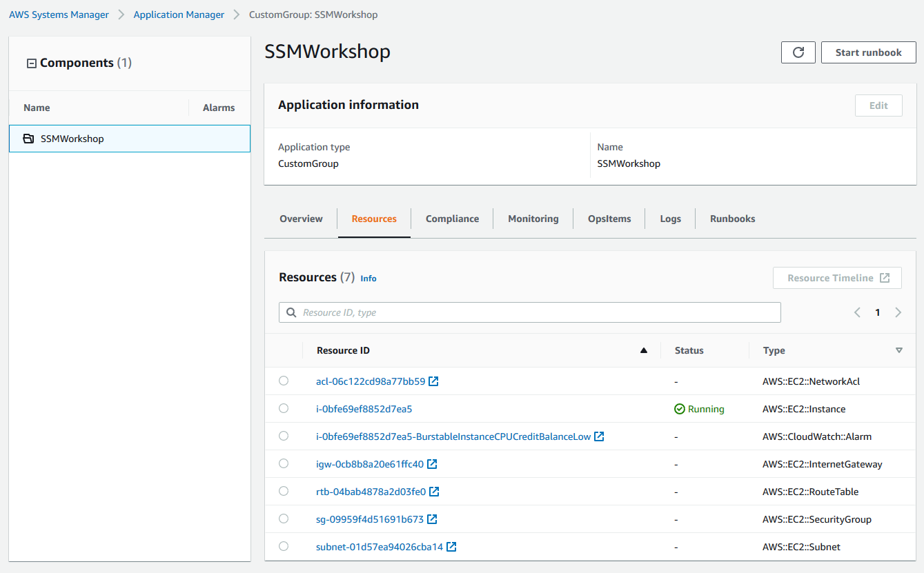Go to next page arrow in Resources
The image size is (924, 573).
click(x=898, y=312)
